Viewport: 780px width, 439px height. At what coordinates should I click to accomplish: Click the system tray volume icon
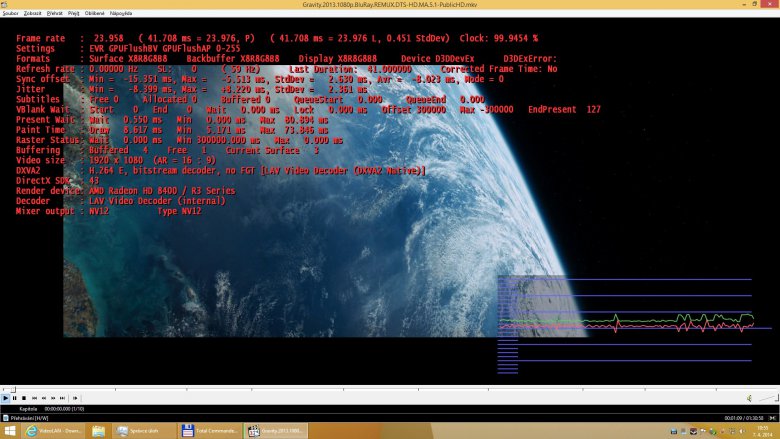(x=742, y=431)
